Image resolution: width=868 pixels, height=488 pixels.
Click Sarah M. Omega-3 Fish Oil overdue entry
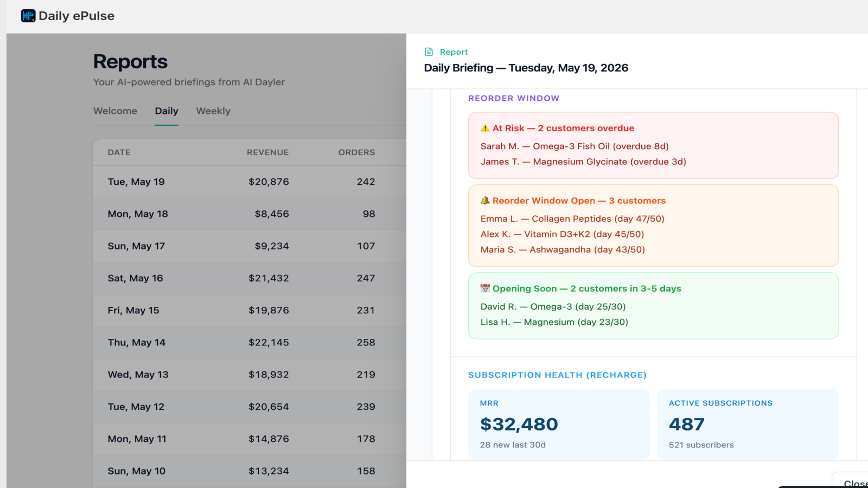pyautogui.click(x=575, y=146)
